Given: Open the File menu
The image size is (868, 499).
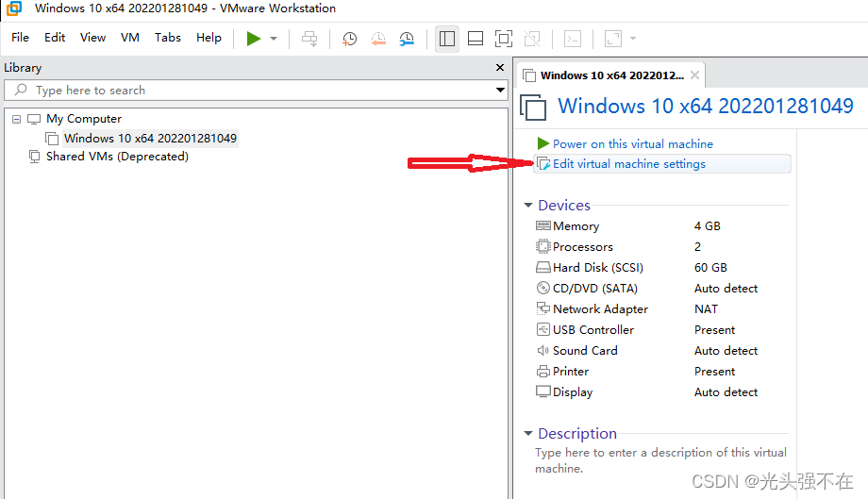Looking at the screenshot, I should click(20, 38).
